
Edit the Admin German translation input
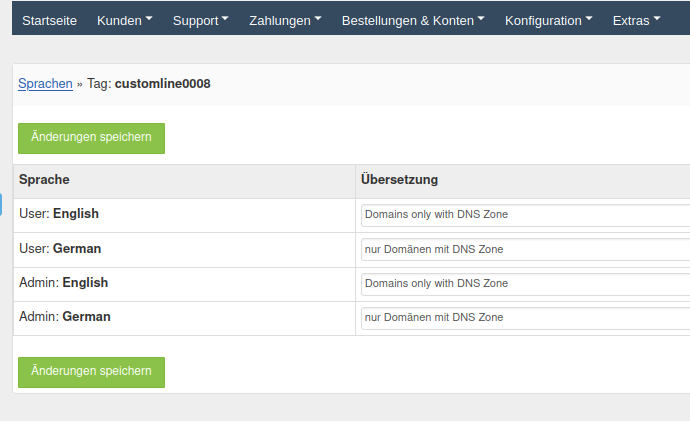[525, 318]
